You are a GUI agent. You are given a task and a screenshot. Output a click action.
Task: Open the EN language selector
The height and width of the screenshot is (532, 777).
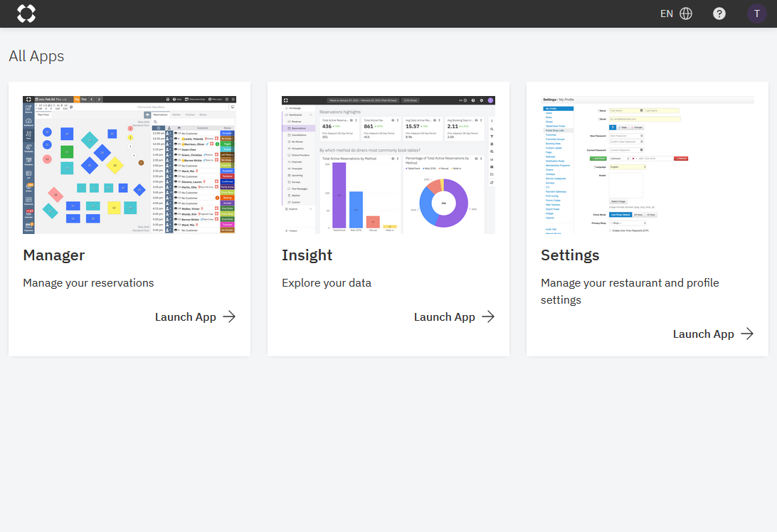(667, 14)
